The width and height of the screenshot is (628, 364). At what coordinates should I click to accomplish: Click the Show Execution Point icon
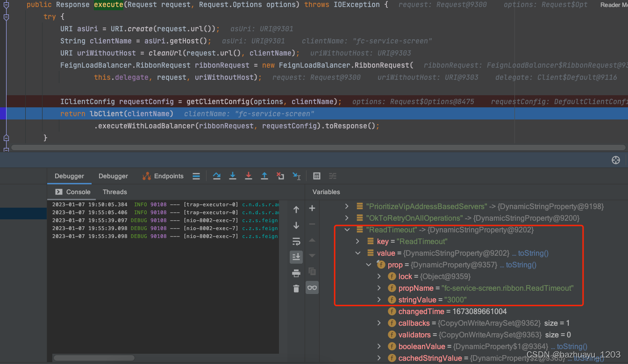196,176
